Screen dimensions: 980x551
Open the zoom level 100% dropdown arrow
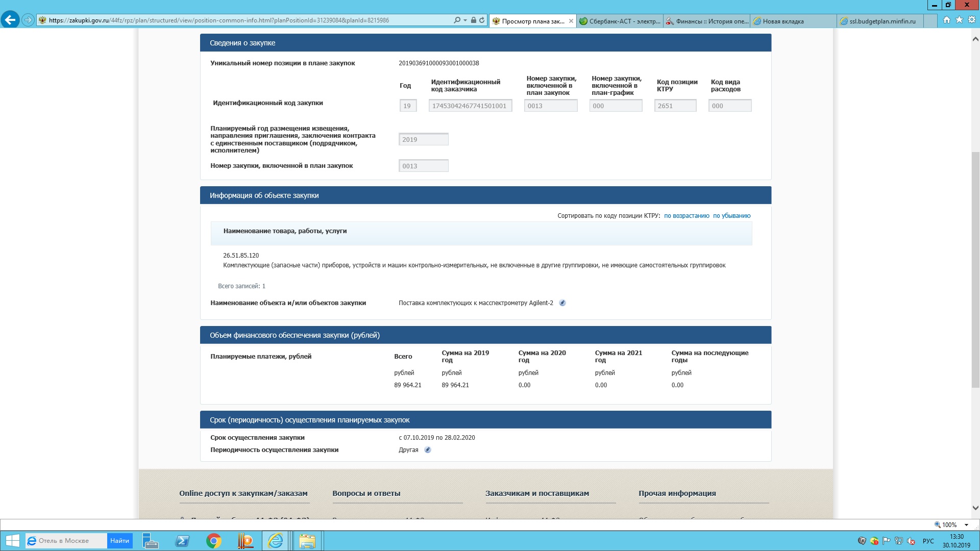click(x=966, y=525)
